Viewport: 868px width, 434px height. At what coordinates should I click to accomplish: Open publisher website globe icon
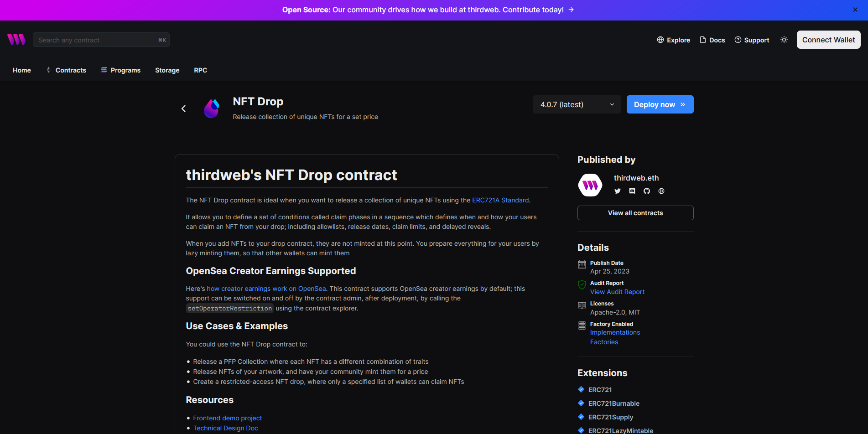click(661, 191)
